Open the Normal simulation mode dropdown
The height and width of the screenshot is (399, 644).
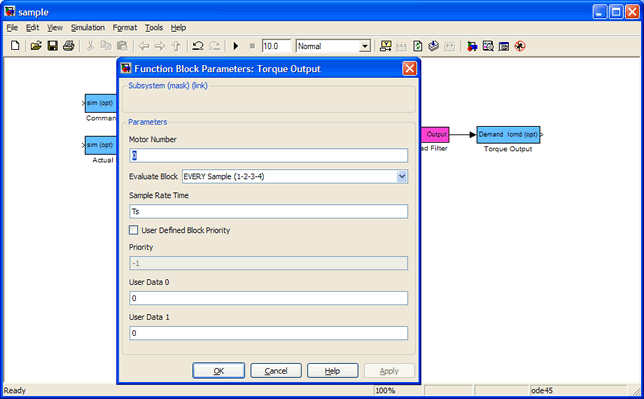pos(365,46)
